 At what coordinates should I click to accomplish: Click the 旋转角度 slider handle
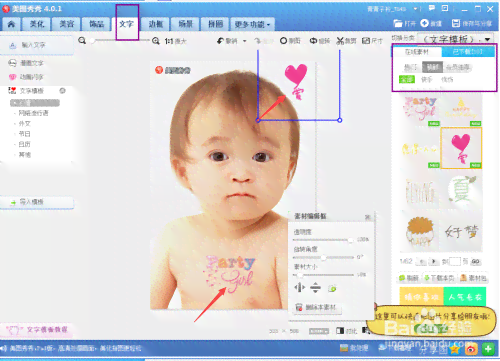point(323,257)
